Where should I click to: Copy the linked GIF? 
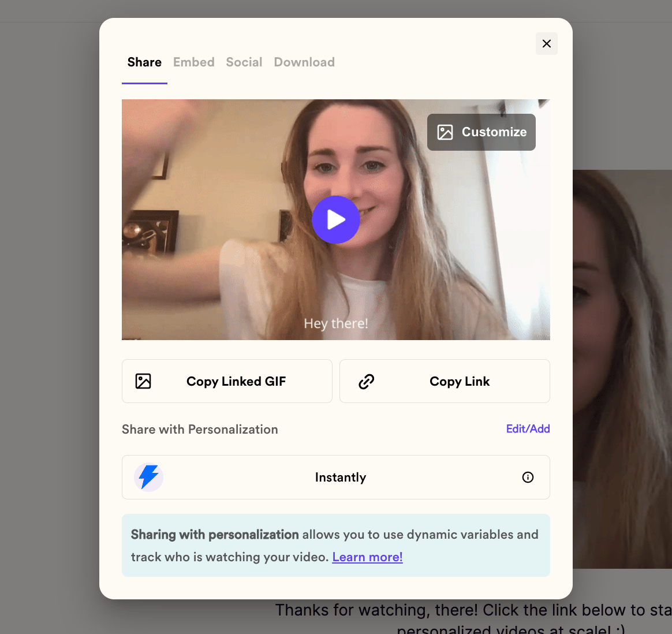tap(227, 381)
